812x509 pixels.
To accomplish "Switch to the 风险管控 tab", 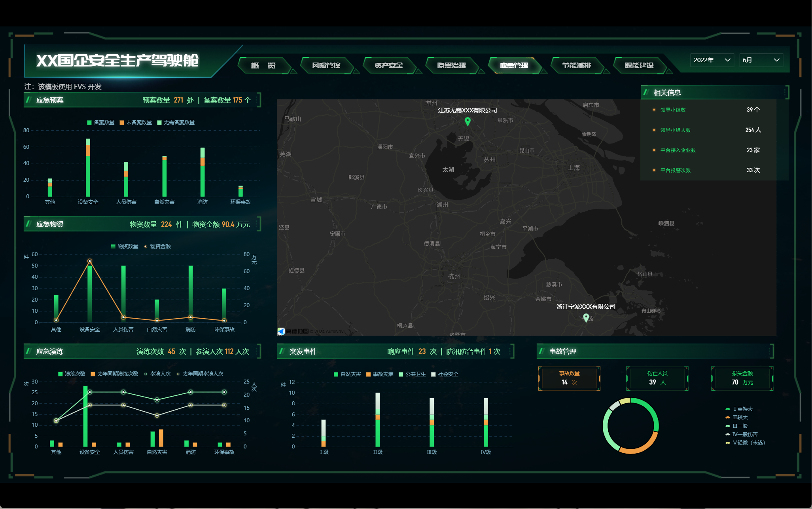I will tap(326, 65).
